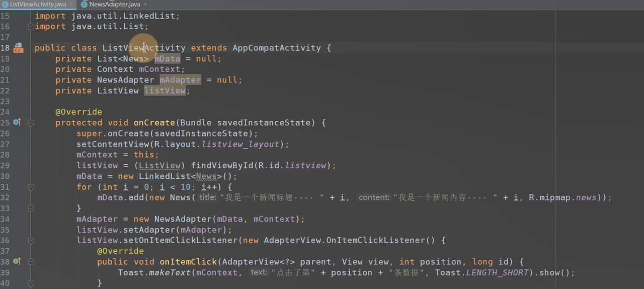
Task: Click the onCreate method name
Action: [154, 122]
